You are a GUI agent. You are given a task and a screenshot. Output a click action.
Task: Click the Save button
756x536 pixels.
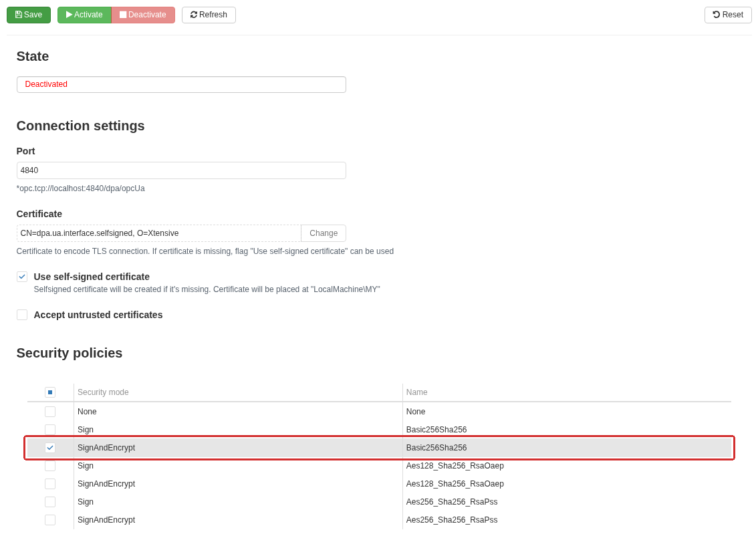(29, 15)
